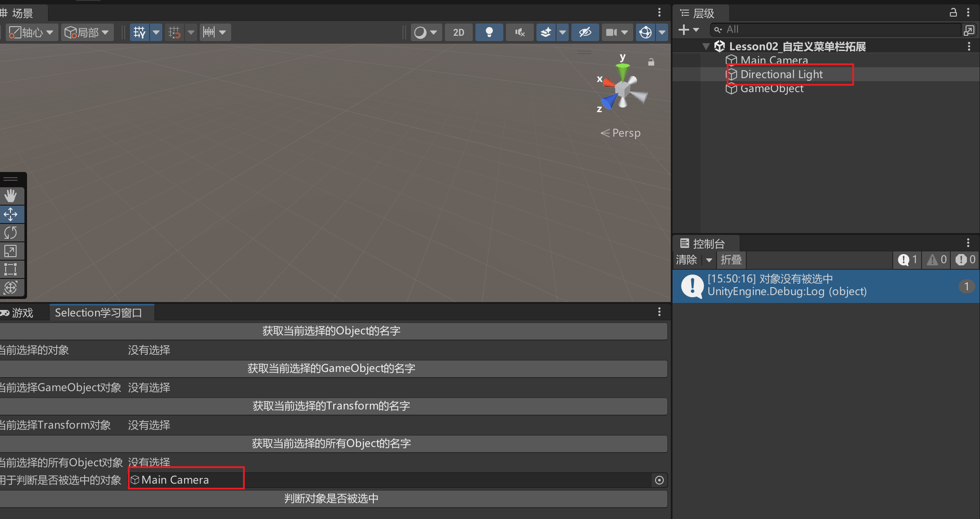
Task: Toggle scene audio mute
Action: pyautogui.click(x=519, y=32)
